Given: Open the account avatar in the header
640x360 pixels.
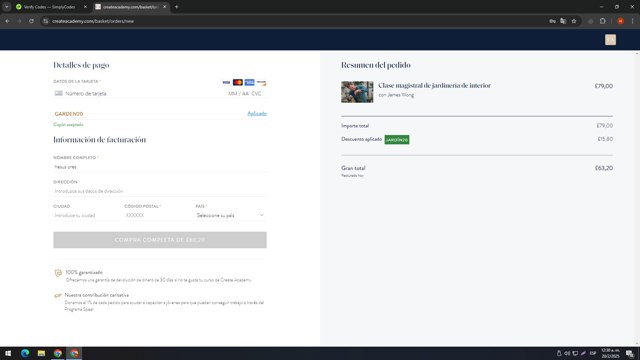Looking at the screenshot, I should pyautogui.click(x=610, y=40).
